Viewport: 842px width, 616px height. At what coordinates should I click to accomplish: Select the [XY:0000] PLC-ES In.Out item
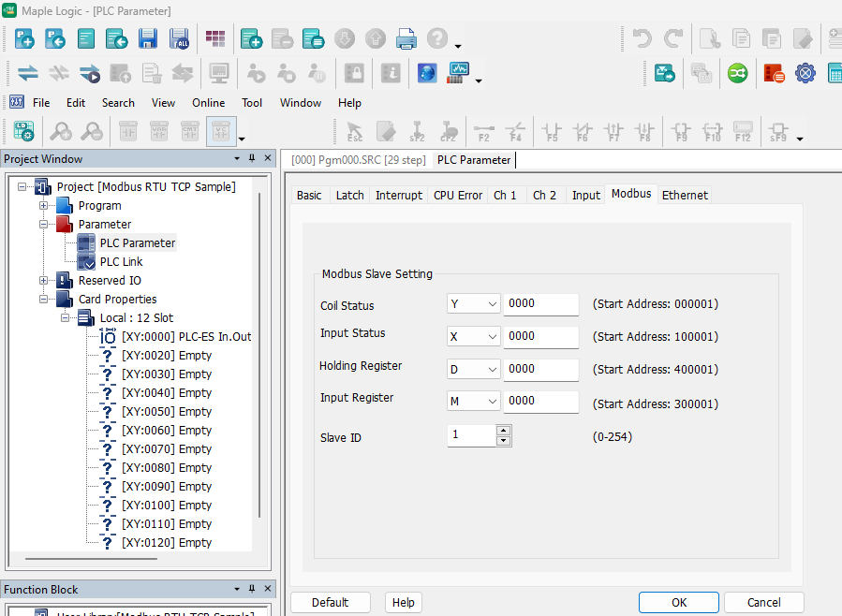point(185,336)
